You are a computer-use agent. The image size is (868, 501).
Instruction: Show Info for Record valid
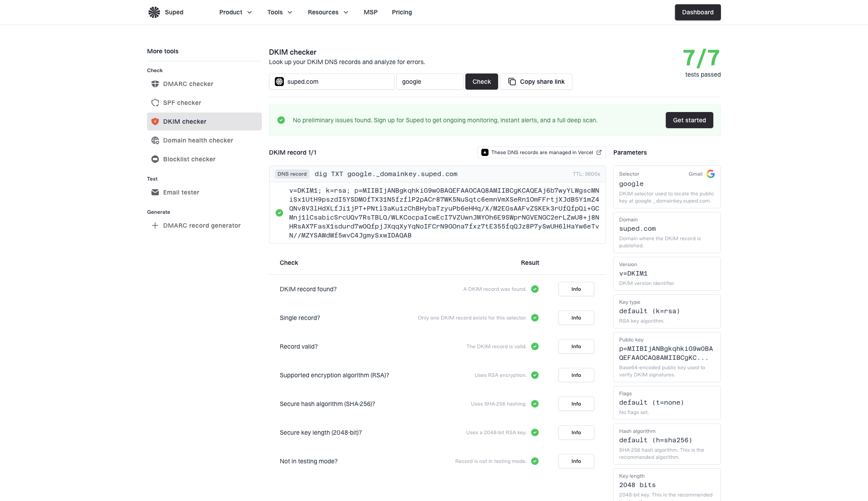[x=576, y=346]
